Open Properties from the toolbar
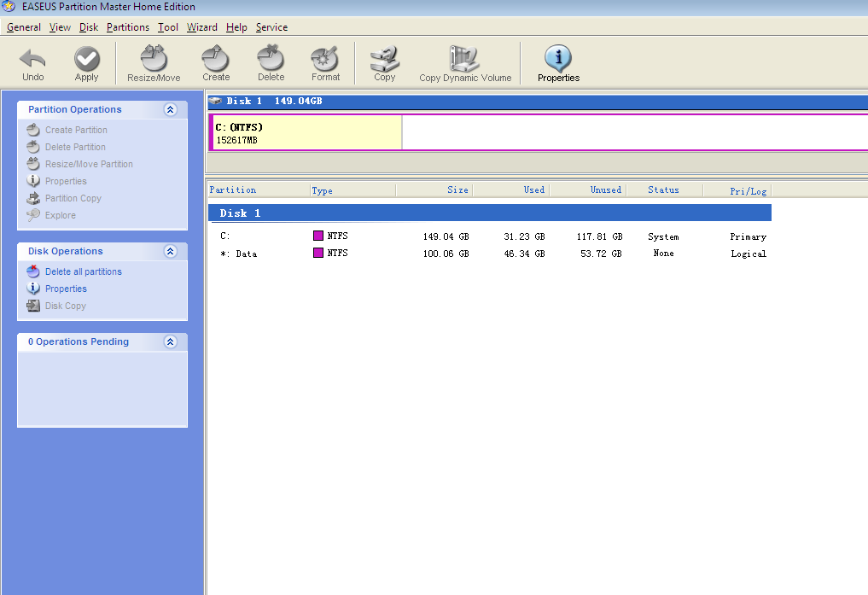 558,60
